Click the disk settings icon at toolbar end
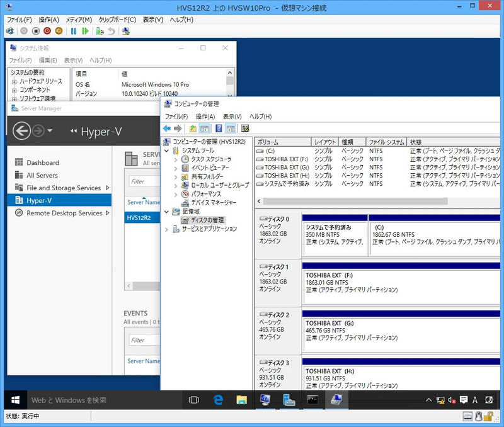The image size is (504, 427). [x=245, y=128]
